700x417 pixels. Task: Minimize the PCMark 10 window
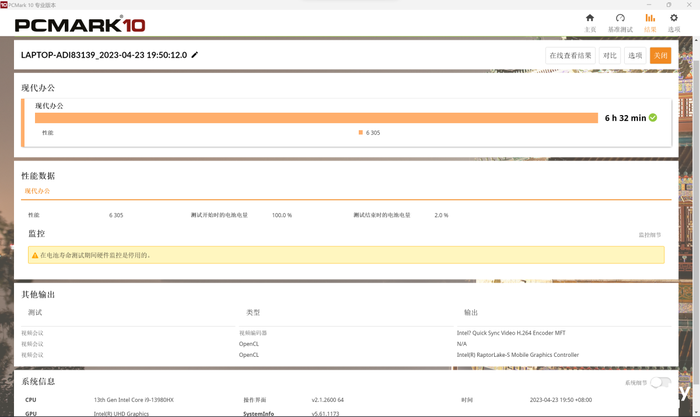[x=649, y=4]
